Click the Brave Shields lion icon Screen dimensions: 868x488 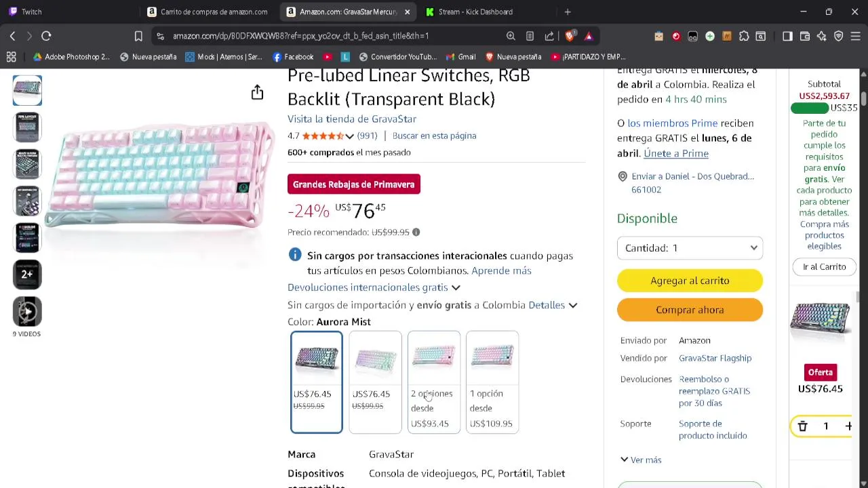click(x=570, y=36)
